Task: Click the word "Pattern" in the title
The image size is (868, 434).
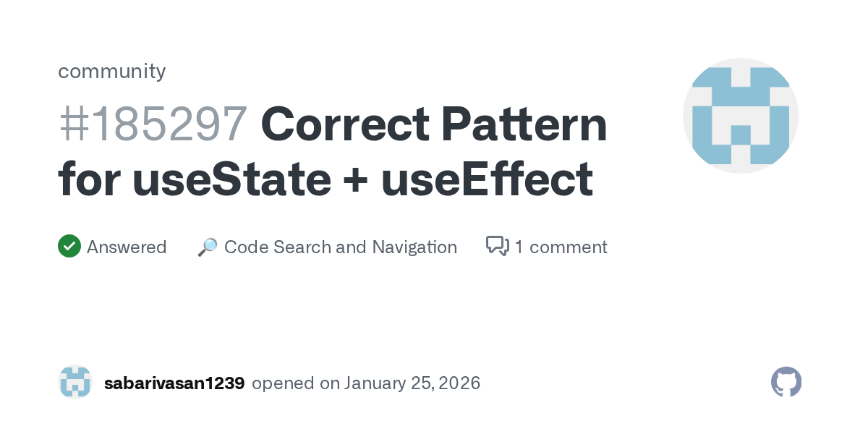Action: coord(524,124)
